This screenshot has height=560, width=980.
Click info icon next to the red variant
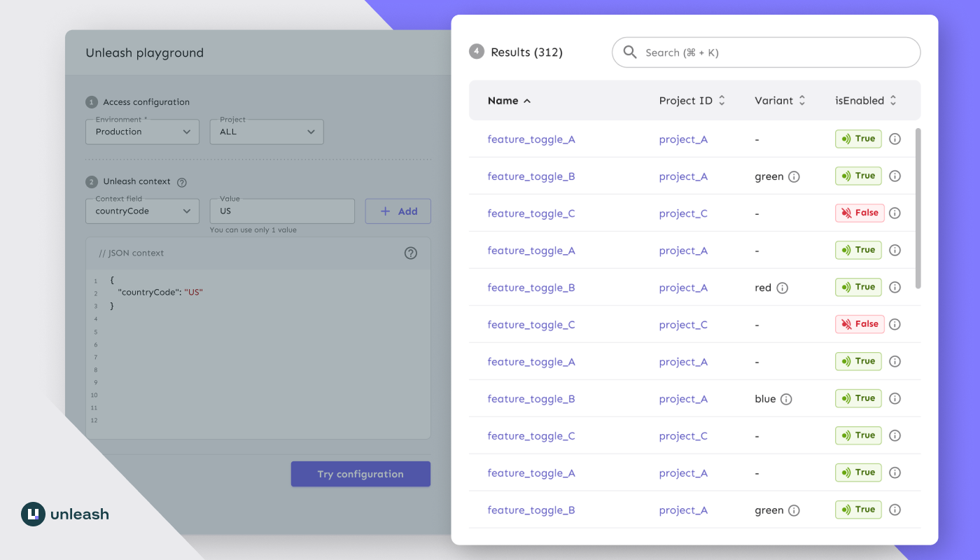pos(783,287)
